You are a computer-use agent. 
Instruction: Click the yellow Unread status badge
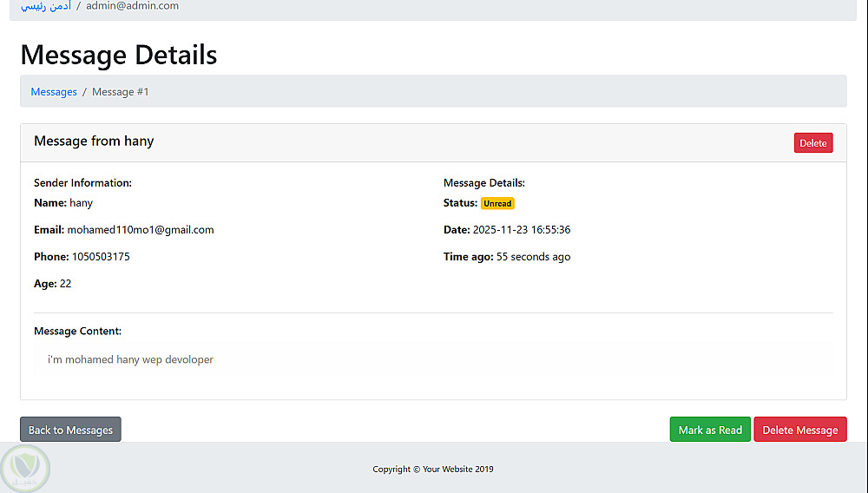tap(497, 203)
